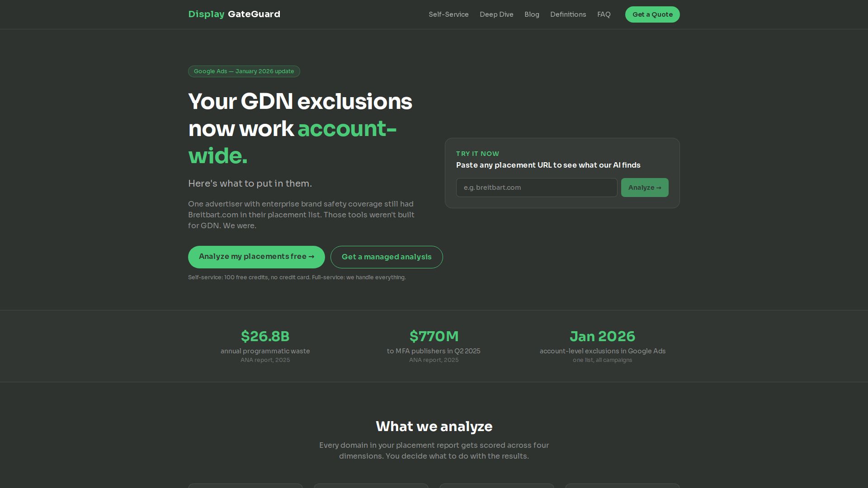Viewport: 868px width, 488px height.
Task: Go to the Deep Dive page
Action: point(496,14)
